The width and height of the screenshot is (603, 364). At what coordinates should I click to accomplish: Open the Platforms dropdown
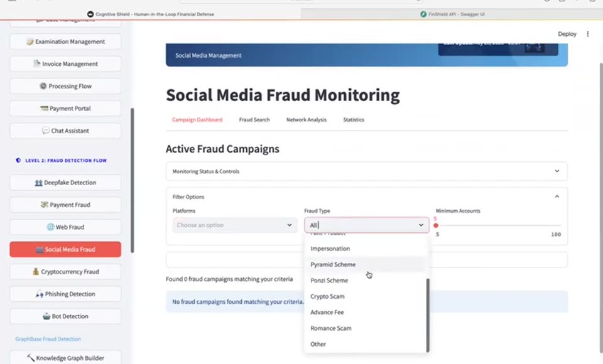pyautogui.click(x=235, y=225)
